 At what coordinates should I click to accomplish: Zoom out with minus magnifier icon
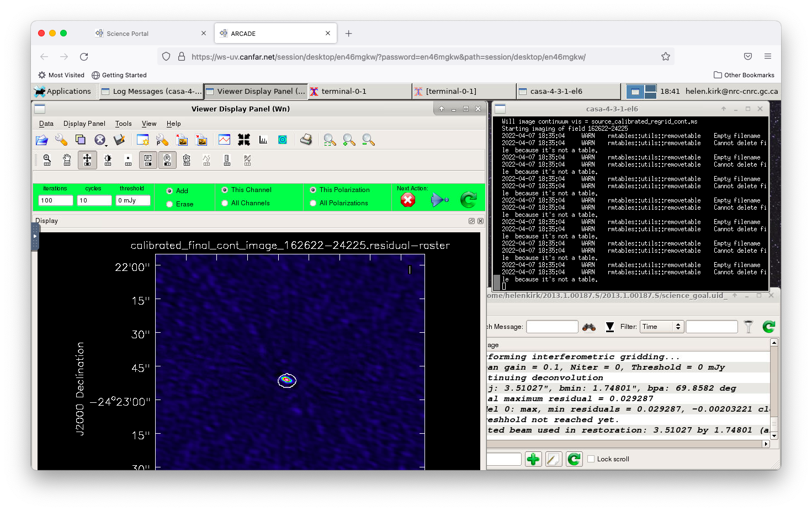click(368, 140)
